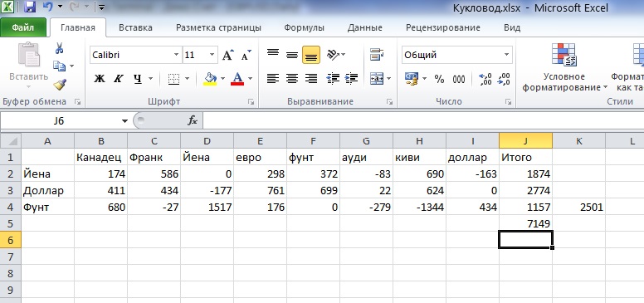Switch to the Данные tab

click(x=364, y=28)
